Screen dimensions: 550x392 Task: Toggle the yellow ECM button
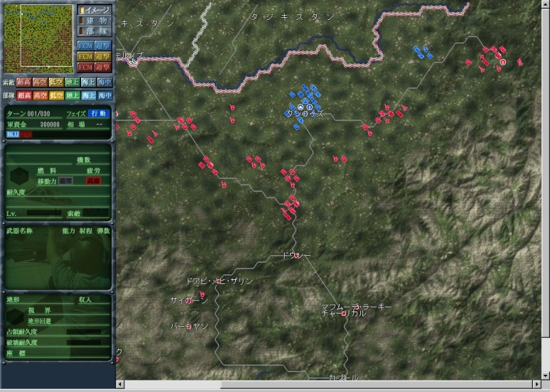tap(85, 56)
